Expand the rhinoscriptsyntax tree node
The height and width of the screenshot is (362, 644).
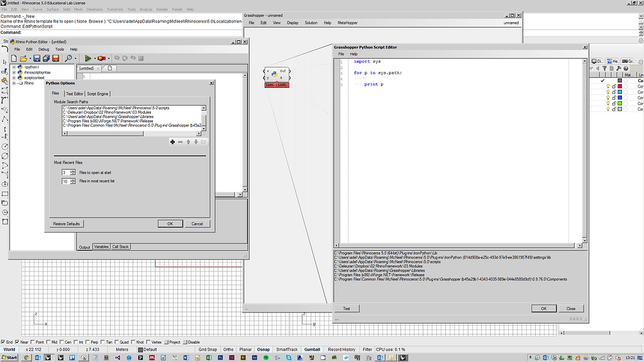click(14, 72)
